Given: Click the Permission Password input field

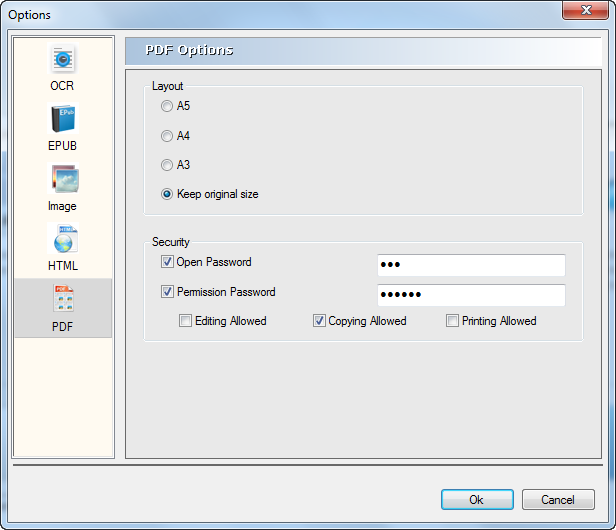Looking at the screenshot, I should point(471,295).
